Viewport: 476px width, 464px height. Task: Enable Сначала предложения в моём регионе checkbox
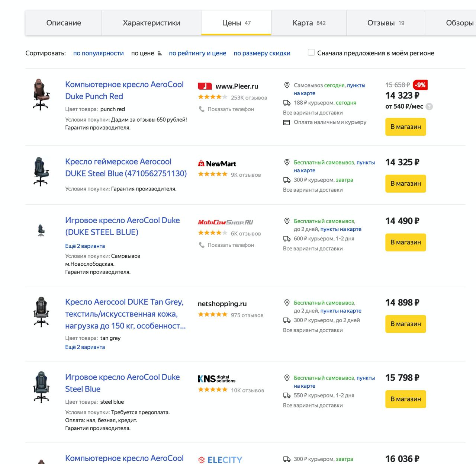[311, 52]
